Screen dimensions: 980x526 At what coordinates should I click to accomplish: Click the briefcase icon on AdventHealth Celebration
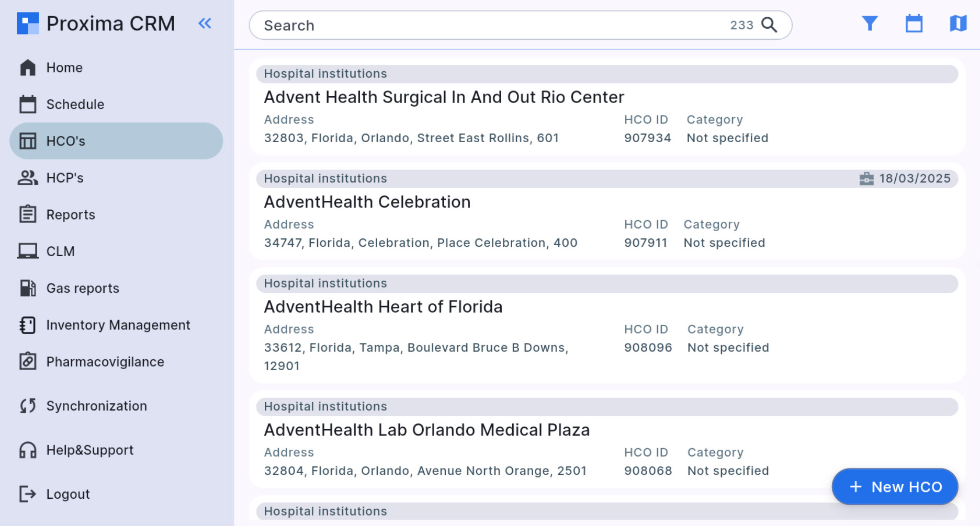point(866,178)
